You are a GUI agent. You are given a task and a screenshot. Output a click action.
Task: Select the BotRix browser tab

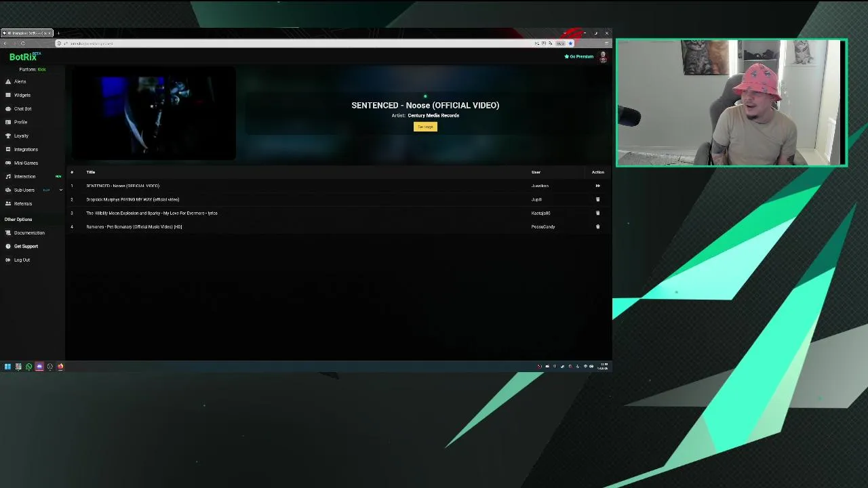point(27,33)
